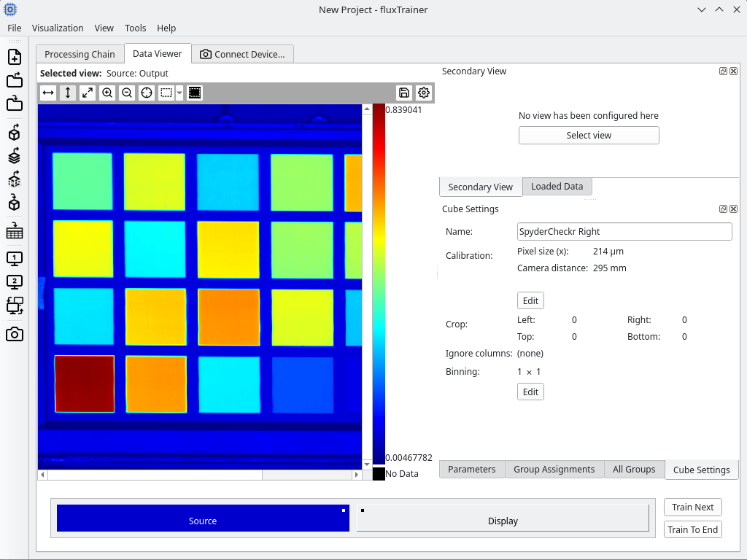Click the image's vertical scrollbar up arrow
Viewport: 747px width, 560px height.
point(367,109)
